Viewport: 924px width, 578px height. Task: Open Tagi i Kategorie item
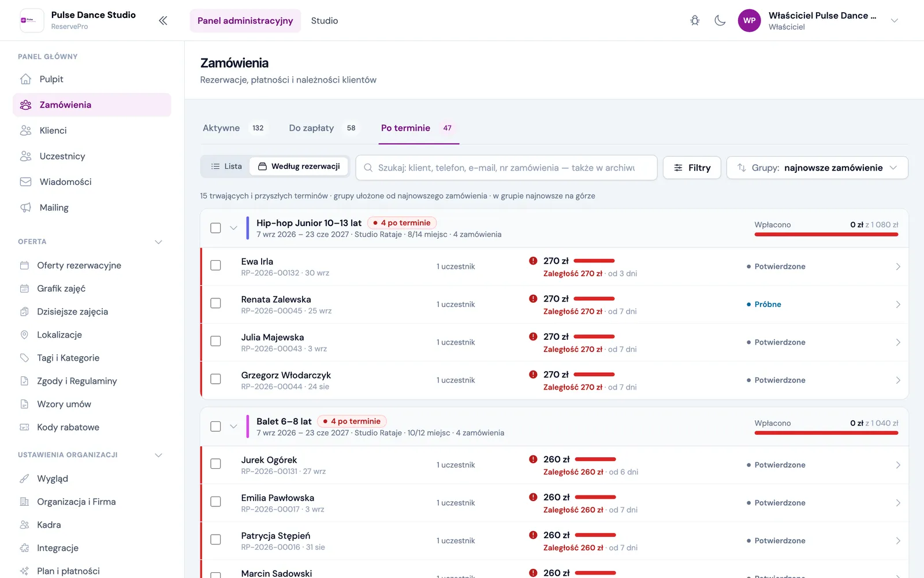pyautogui.click(x=92, y=358)
